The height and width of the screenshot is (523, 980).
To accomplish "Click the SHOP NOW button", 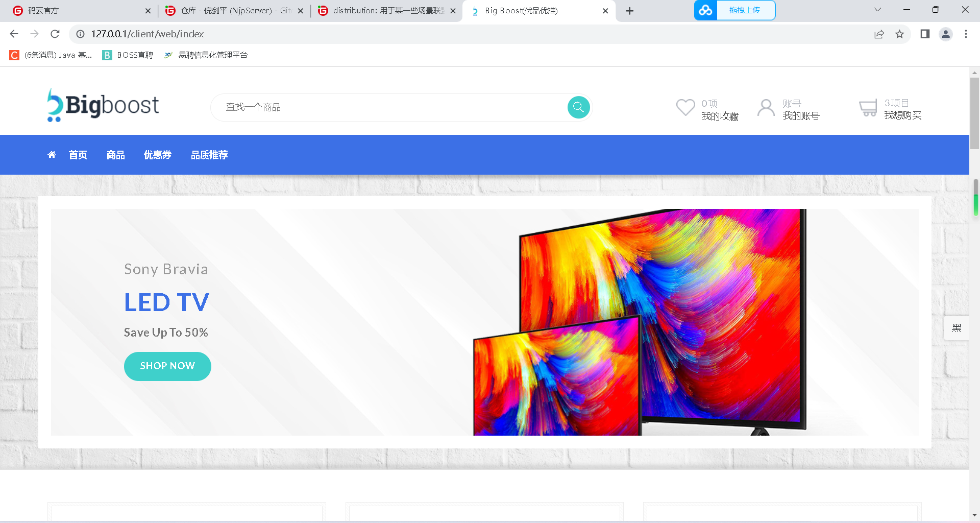I will pos(167,366).
